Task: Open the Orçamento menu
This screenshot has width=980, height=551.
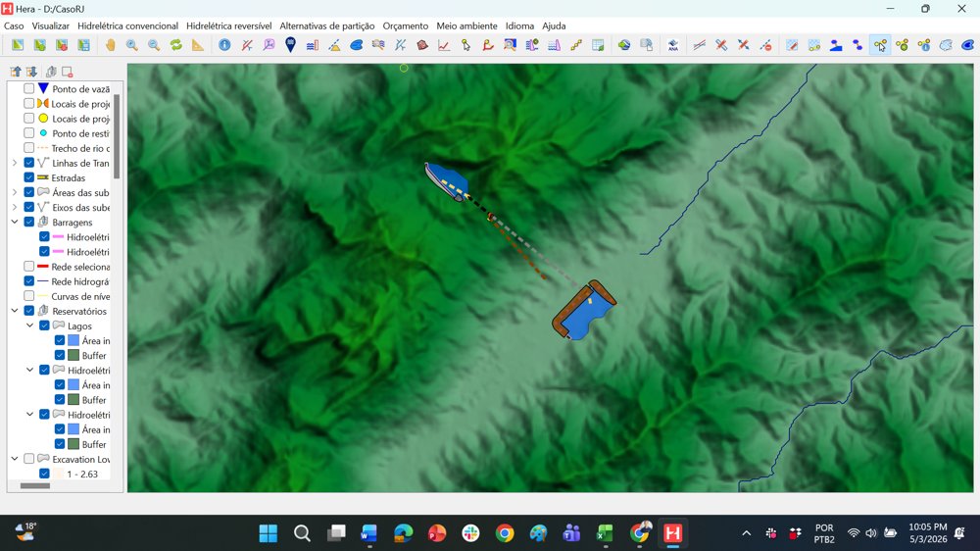Action: [x=406, y=25]
